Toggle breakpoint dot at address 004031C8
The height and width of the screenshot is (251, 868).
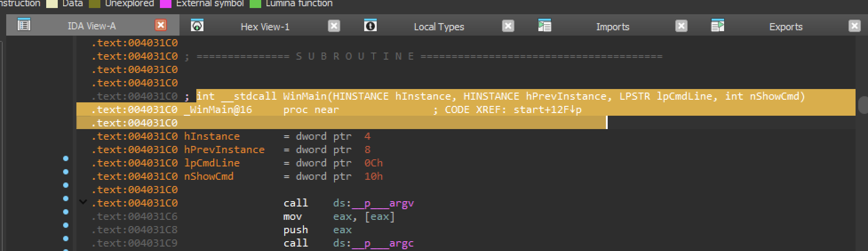point(66,225)
